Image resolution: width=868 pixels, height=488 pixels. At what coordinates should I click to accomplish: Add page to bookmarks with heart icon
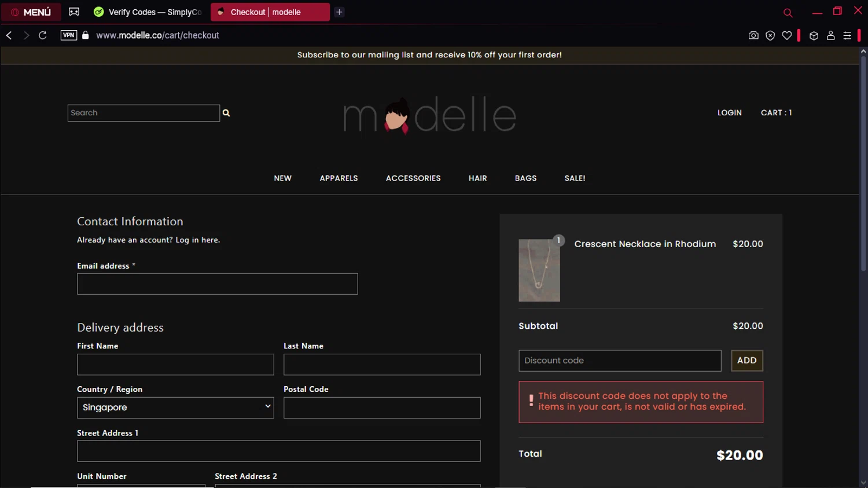(787, 35)
